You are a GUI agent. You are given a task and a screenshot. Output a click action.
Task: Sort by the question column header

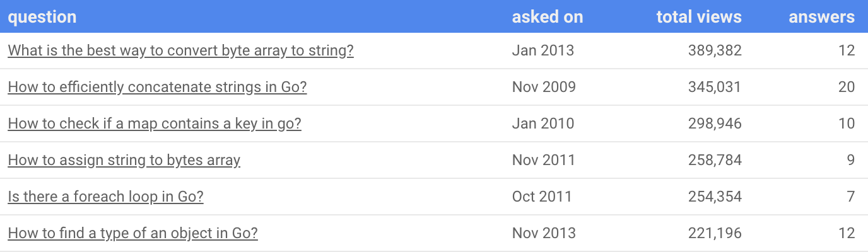point(42,17)
